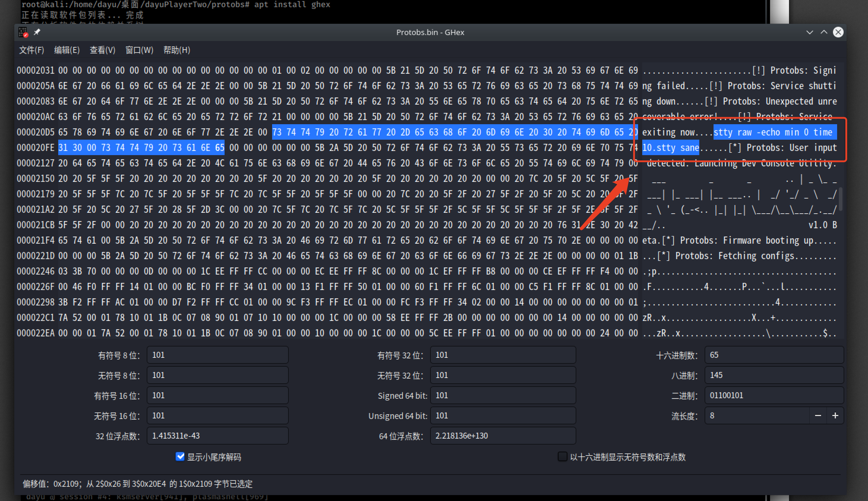This screenshot has width=868, height=501.
Task: Enable show unsigned and float as hexadecimal
Action: pyautogui.click(x=562, y=457)
